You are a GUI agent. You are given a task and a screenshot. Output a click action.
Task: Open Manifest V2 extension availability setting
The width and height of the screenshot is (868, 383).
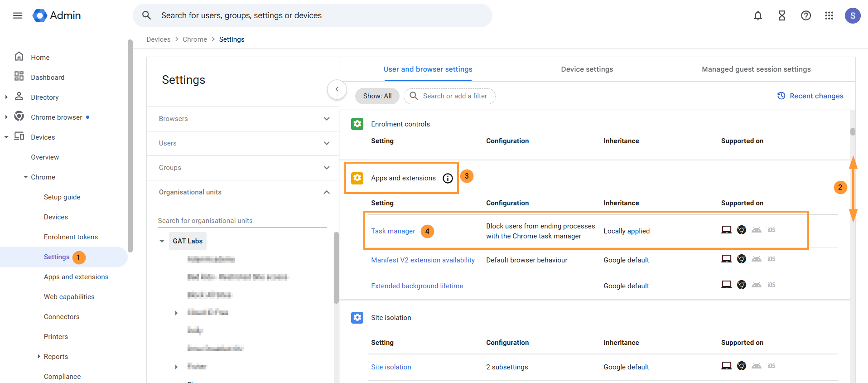(423, 260)
